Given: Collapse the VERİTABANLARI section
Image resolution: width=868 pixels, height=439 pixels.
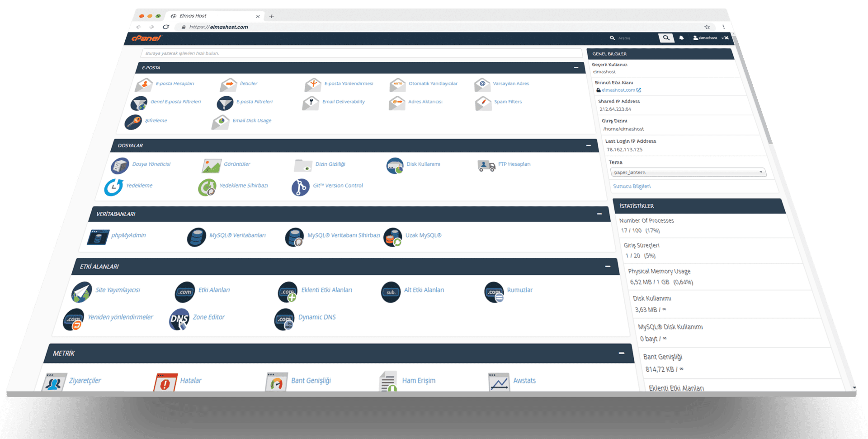Looking at the screenshot, I should tap(599, 214).
